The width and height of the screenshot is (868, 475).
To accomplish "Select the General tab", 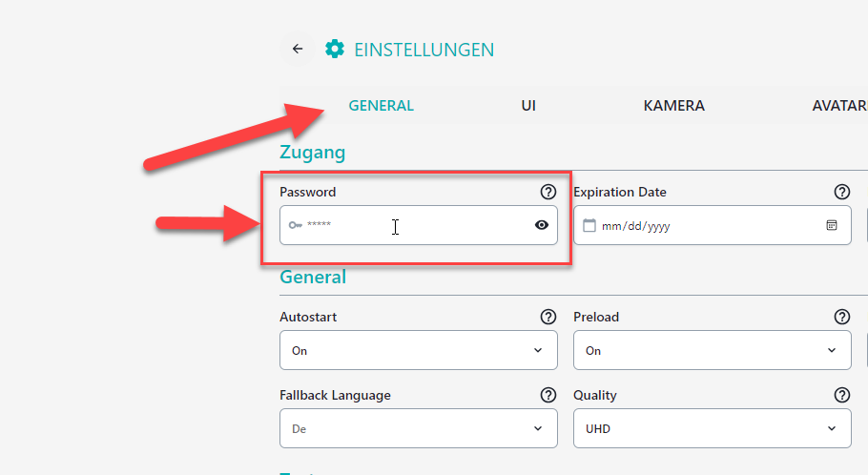I will 381,105.
